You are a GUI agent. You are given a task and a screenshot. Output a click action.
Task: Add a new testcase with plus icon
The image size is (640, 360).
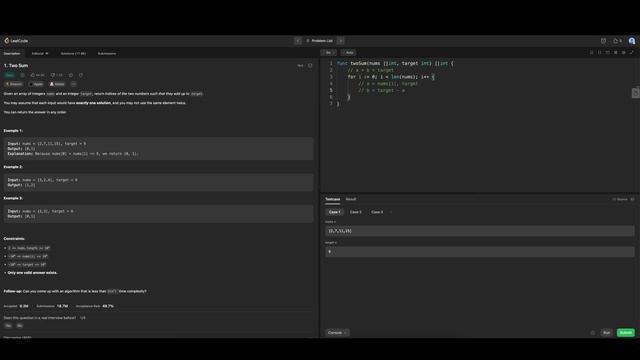391,212
